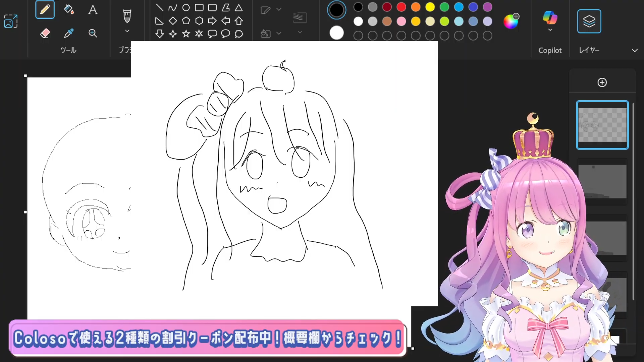Screen dimensions: 644x362
Task: Expand the shape outline options
Action: point(279,9)
